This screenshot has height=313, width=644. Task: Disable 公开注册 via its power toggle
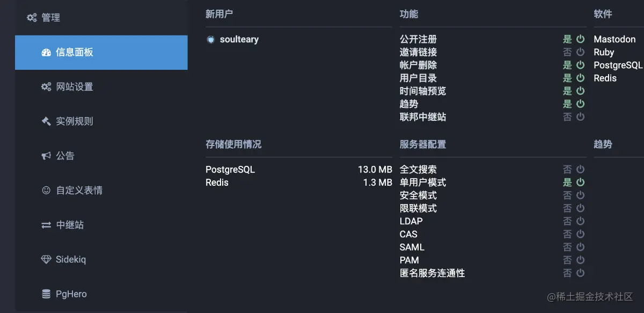point(580,39)
